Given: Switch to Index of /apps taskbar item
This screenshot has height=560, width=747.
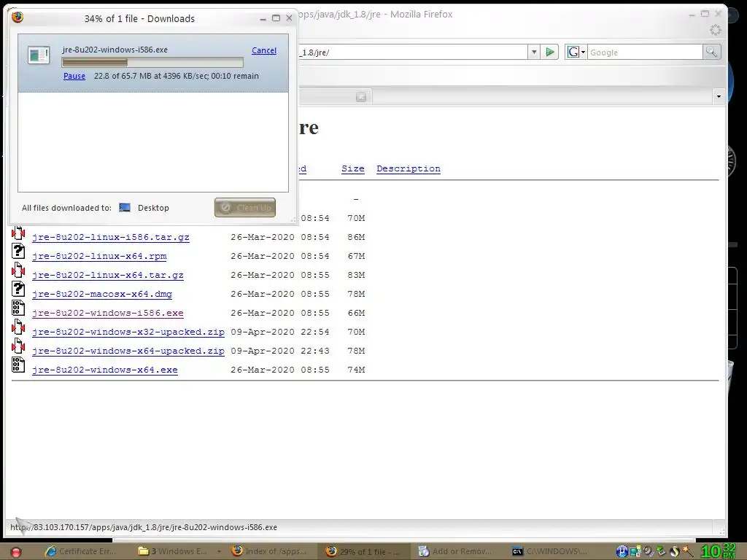Looking at the screenshot, I should (x=271, y=551).
